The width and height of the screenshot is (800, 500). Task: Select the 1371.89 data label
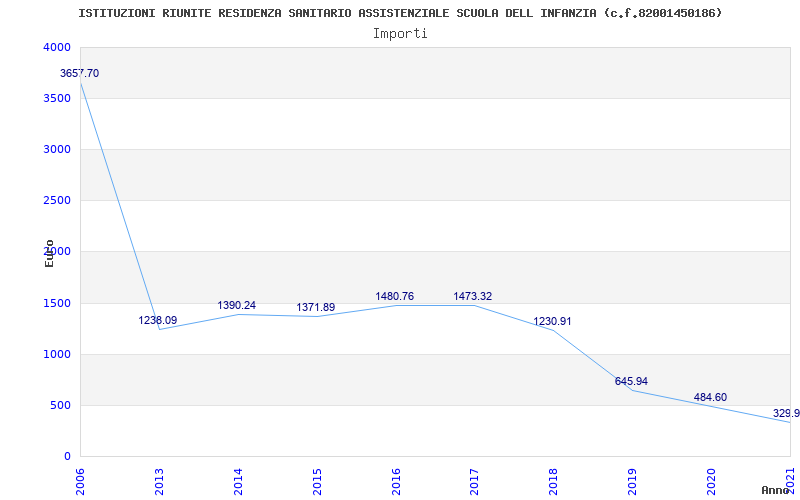click(316, 308)
